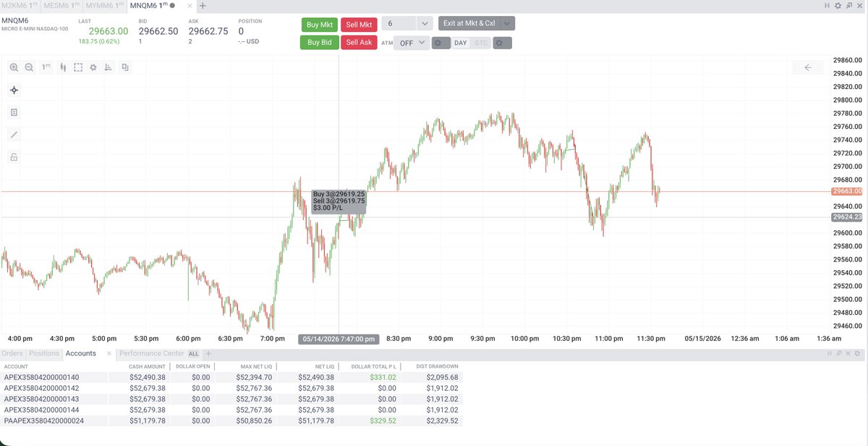Click the 05/14/2026 7:47:00 pm time marker
This screenshot has width=868, height=446.
(339, 339)
